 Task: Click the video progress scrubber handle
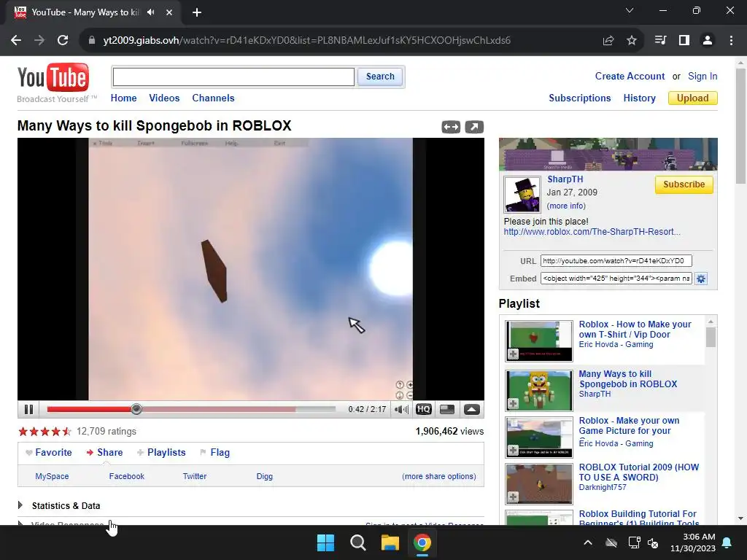coord(136,409)
